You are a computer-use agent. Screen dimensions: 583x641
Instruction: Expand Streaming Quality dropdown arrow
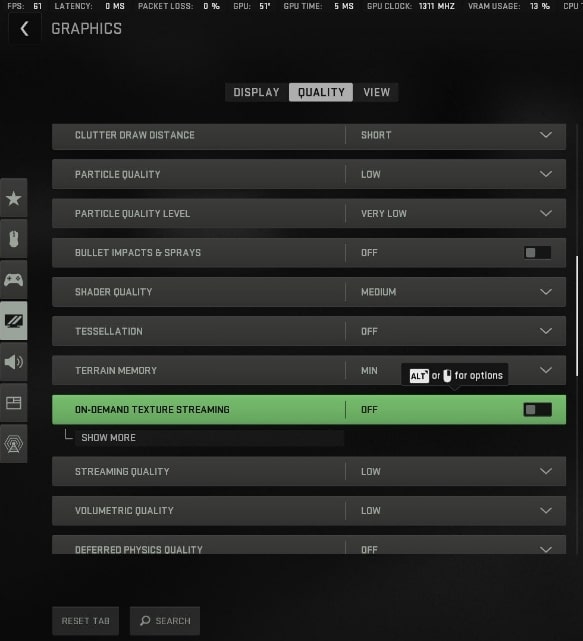546,471
